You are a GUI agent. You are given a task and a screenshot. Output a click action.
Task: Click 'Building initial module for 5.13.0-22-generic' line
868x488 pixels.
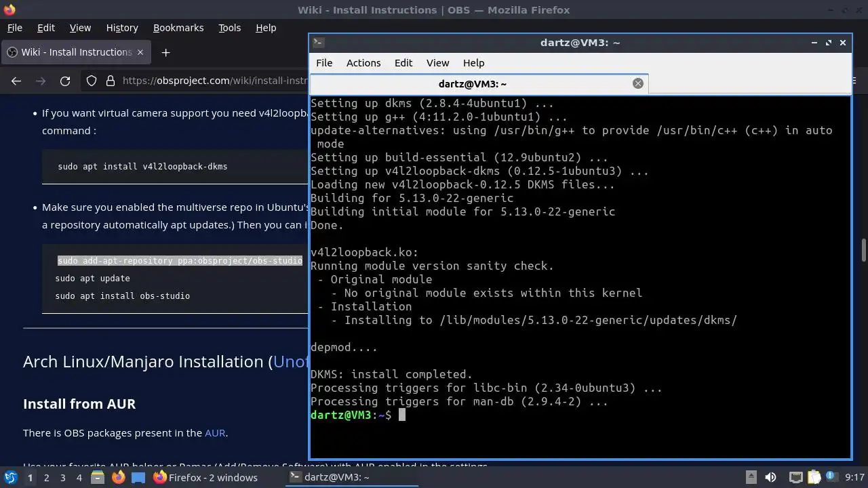(462, 211)
